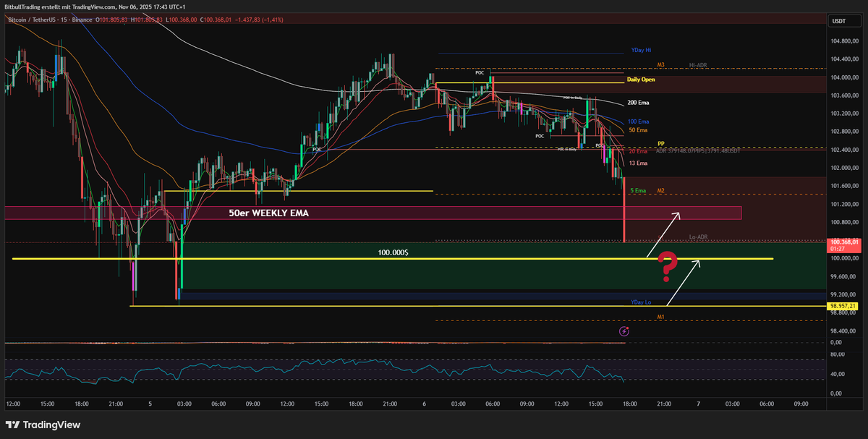868x439 pixels.
Task: Select the yellow price tag 98.957,21
Action: pyautogui.click(x=843, y=306)
